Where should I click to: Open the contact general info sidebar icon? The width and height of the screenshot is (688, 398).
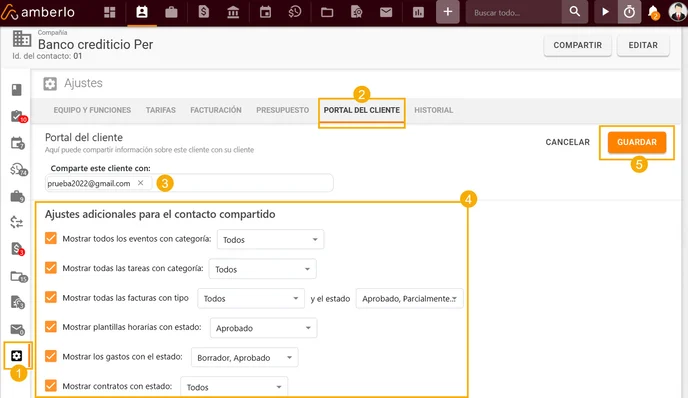[x=17, y=90]
